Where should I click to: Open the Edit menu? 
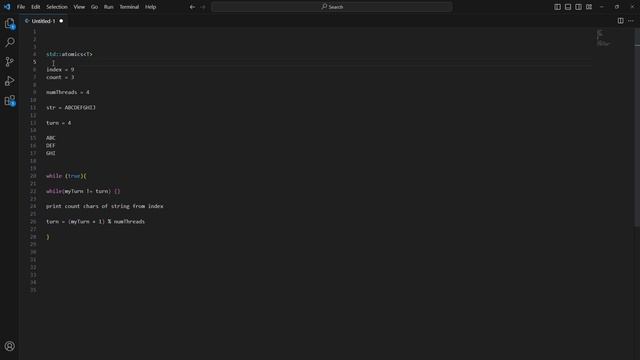(x=36, y=7)
